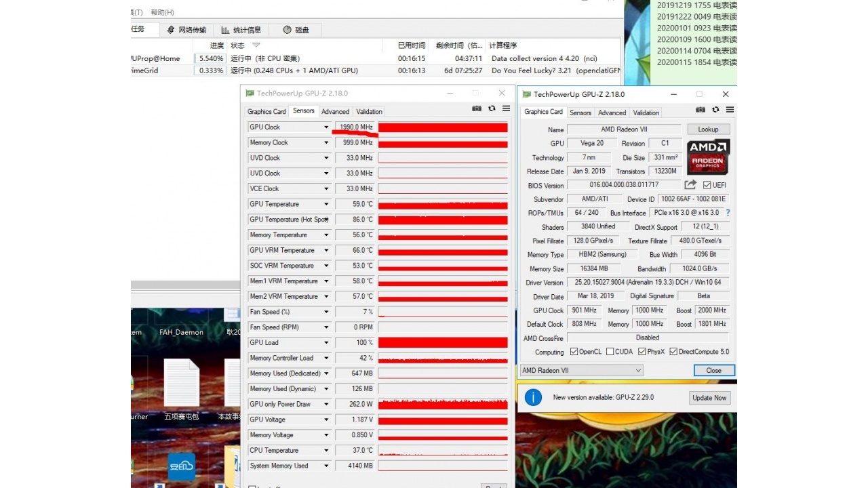This screenshot has height=488, width=868.
Task: Click the Fan Speed (RPM) empty graph
Action: (x=443, y=327)
